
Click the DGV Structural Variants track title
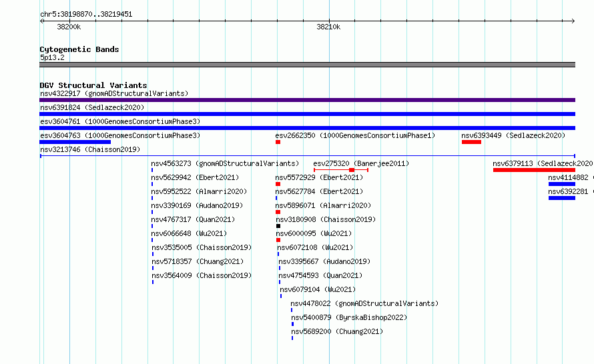[93, 85]
